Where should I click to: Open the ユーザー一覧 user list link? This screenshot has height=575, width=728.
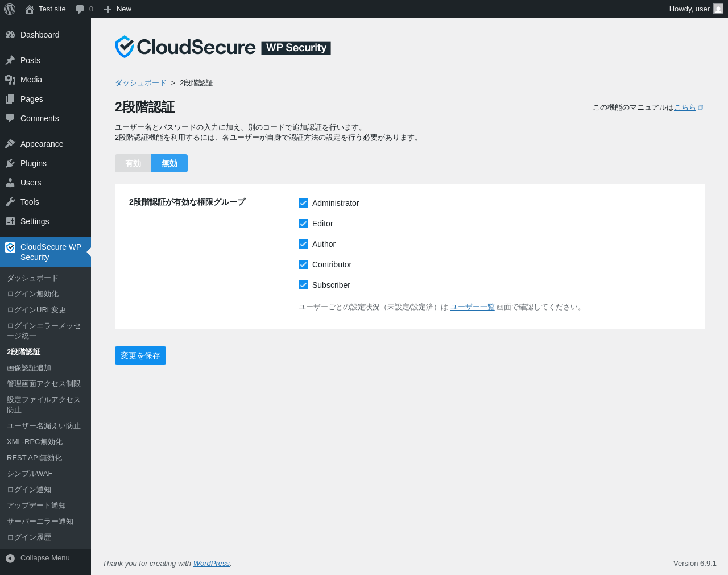[x=472, y=307]
